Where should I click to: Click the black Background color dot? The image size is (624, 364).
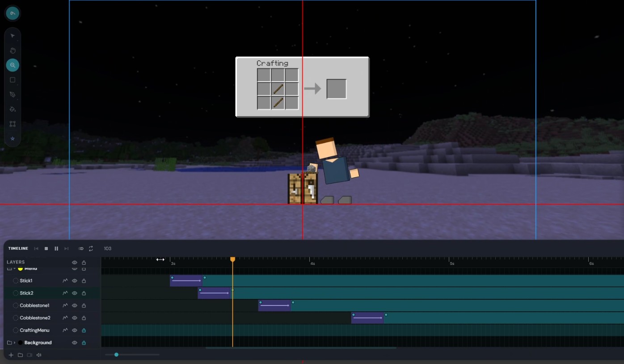20,343
